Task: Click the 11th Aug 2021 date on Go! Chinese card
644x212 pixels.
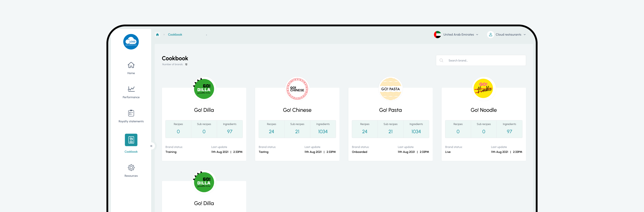Action: [x=313, y=152]
